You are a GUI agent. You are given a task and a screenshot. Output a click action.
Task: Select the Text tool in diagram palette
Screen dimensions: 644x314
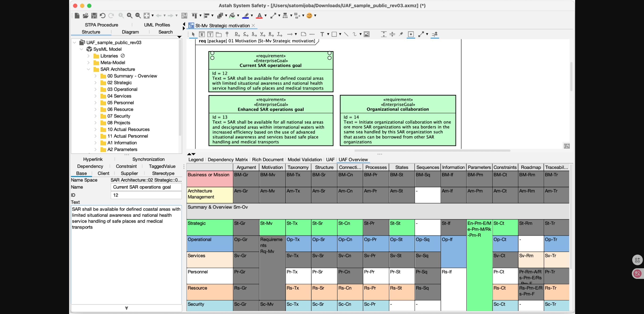point(322,34)
